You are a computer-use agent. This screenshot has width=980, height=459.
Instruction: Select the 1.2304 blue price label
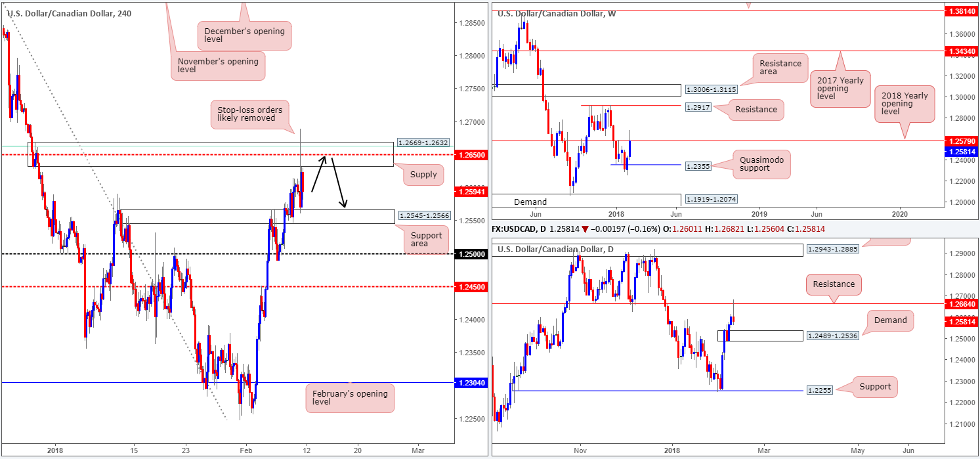point(471,383)
